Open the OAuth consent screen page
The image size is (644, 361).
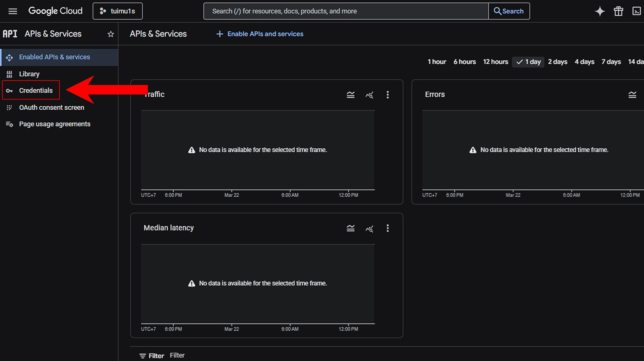click(x=52, y=107)
